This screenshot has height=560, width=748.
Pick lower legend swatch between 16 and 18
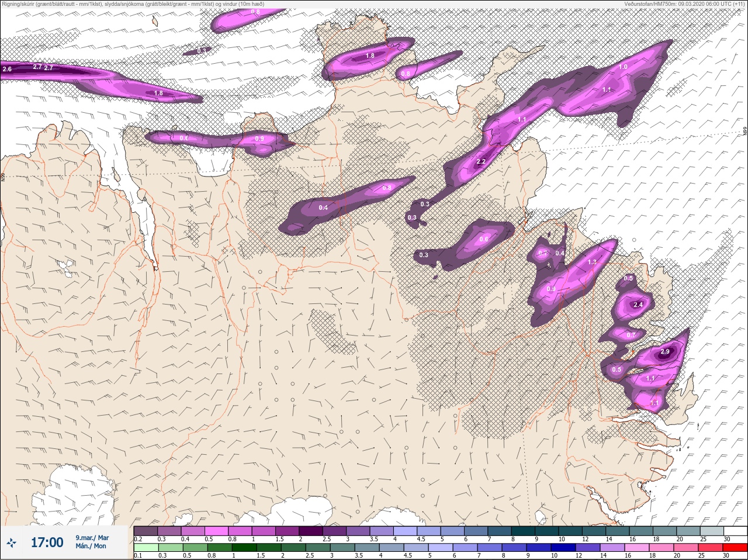[636, 548]
